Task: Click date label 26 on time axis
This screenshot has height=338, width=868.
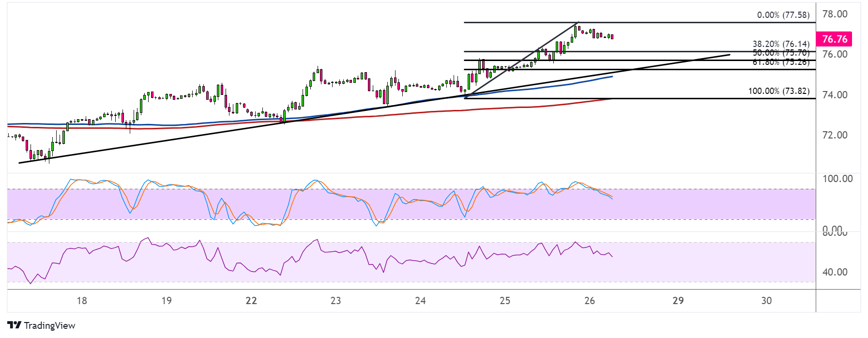Action: [x=590, y=301]
